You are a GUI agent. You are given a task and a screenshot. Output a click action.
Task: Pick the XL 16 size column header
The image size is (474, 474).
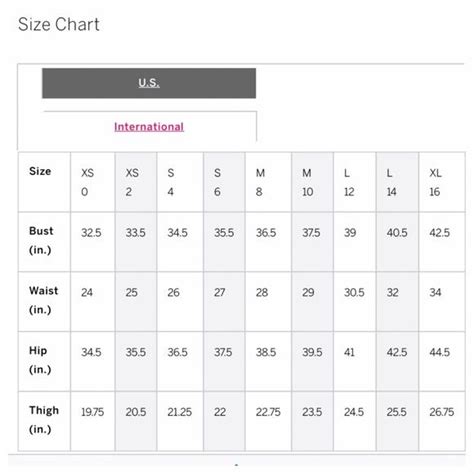[x=442, y=182]
